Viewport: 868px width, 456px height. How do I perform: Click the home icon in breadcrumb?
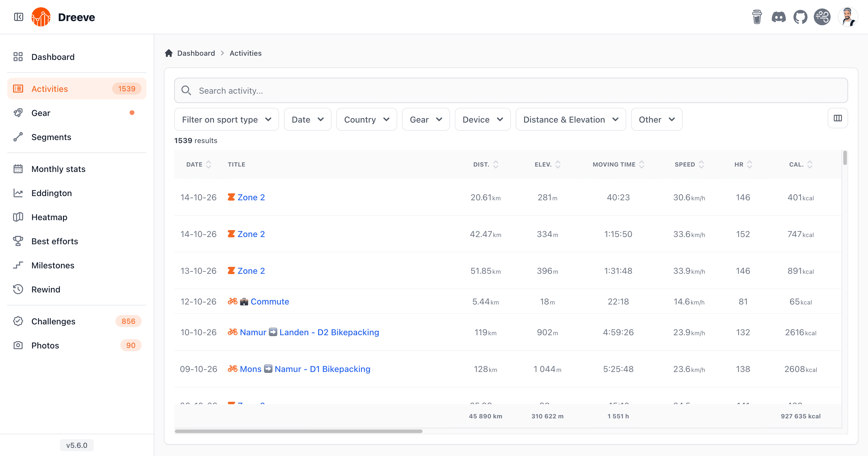tap(169, 53)
